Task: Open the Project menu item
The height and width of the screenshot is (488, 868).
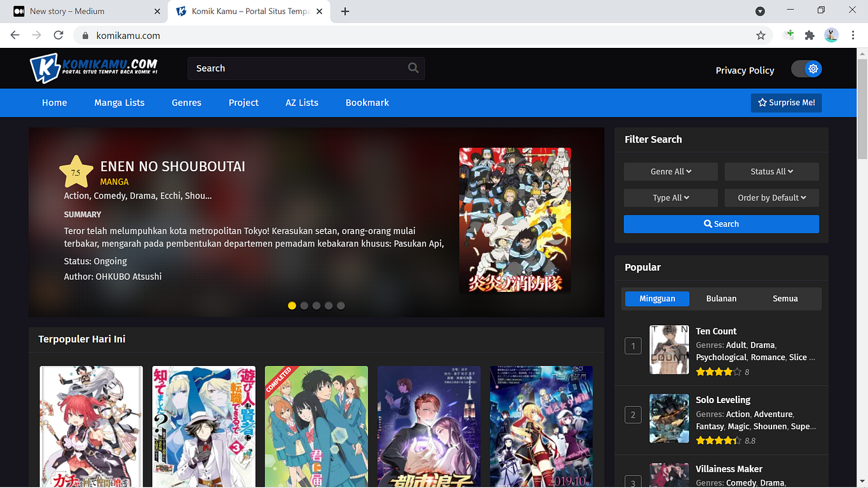Action: [244, 102]
